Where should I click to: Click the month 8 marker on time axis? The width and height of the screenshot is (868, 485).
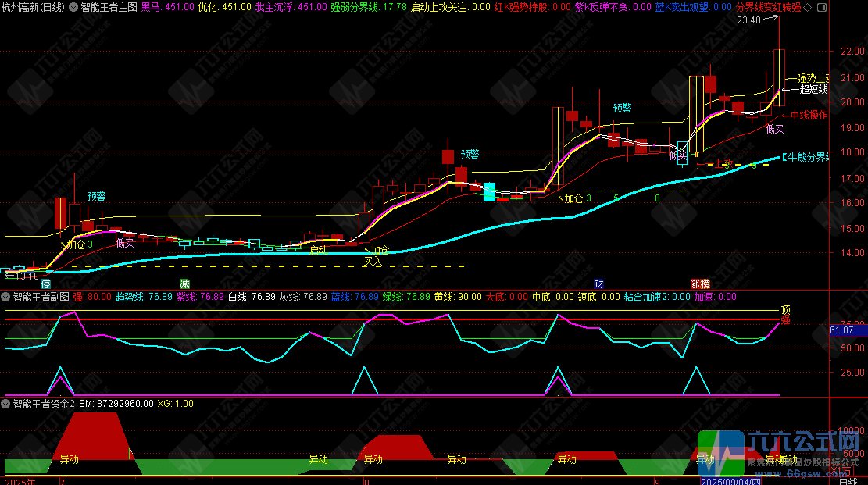pyautogui.click(x=366, y=482)
